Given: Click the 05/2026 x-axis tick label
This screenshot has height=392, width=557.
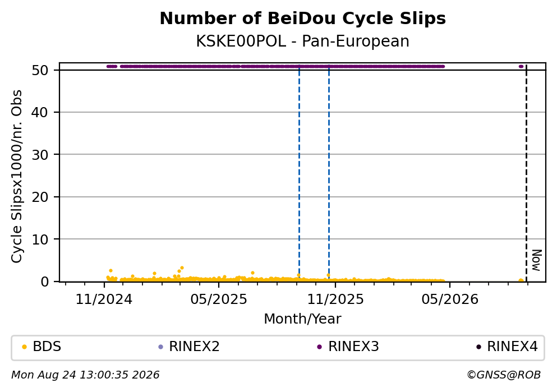Looking at the screenshot, I should click(450, 299).
